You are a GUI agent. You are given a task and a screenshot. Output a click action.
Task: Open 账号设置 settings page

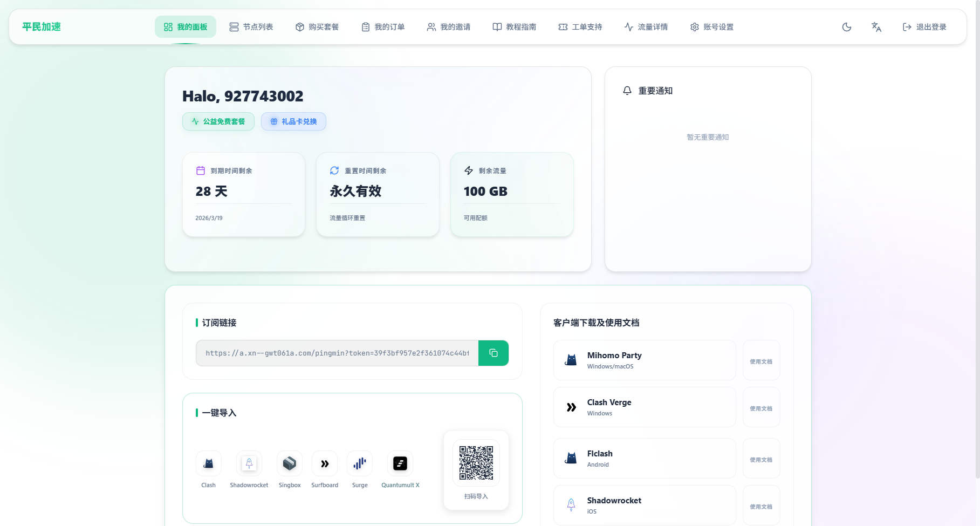tap(712, 27)
